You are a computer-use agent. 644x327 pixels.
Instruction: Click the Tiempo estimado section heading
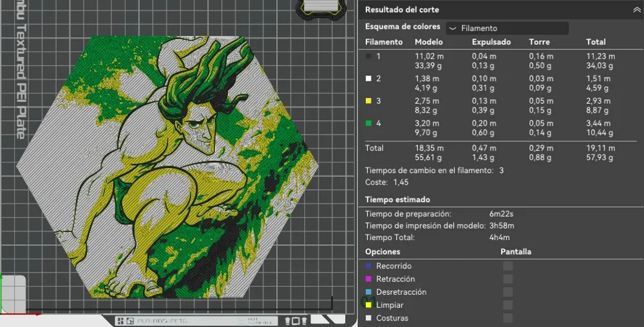pyautogui.click(x=397, y=200)
